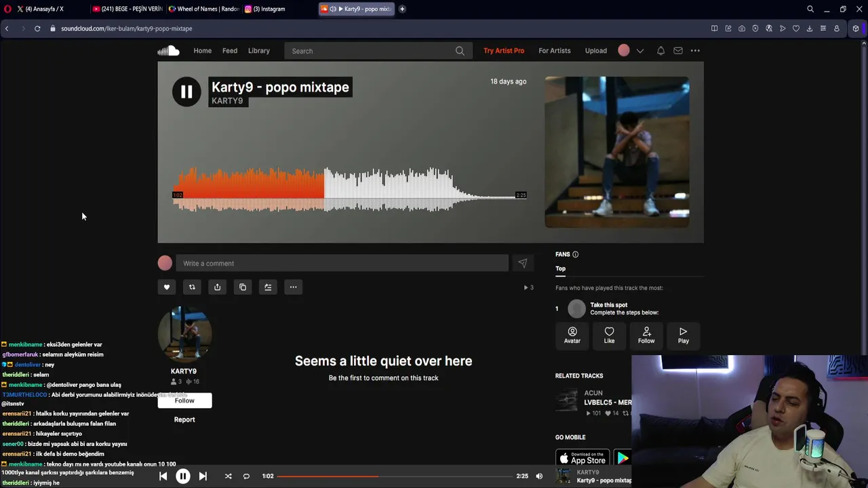868x488 pixels.
Task: Open the Feed tab
Action: pyautogui.click(x=230, y=51)
